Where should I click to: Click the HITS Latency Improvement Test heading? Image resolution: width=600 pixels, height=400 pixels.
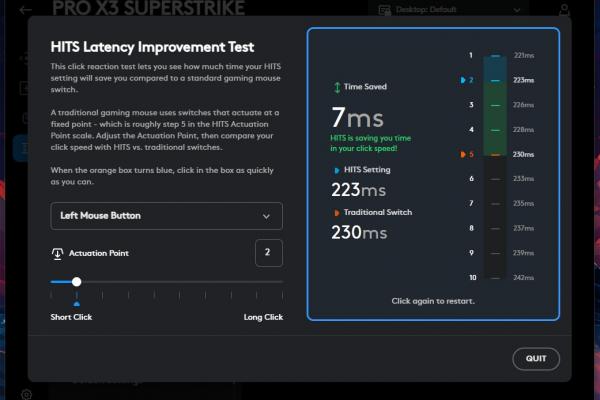152,47
